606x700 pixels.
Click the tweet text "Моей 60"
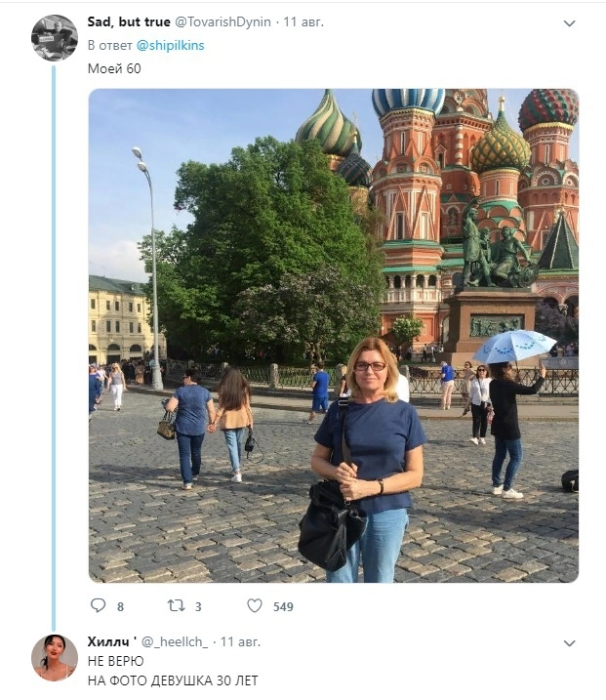(x=114, y=68)
